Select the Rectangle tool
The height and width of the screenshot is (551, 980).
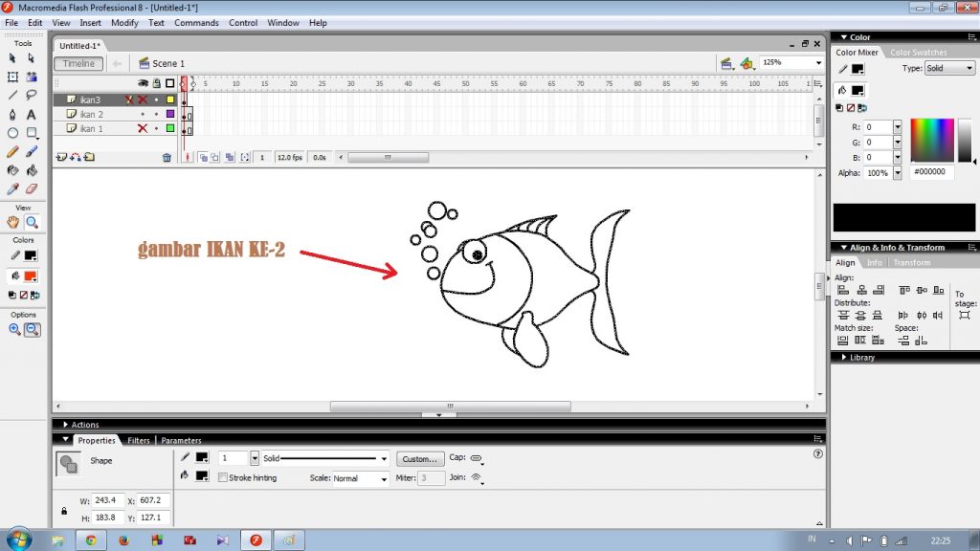tap(32, 133)
